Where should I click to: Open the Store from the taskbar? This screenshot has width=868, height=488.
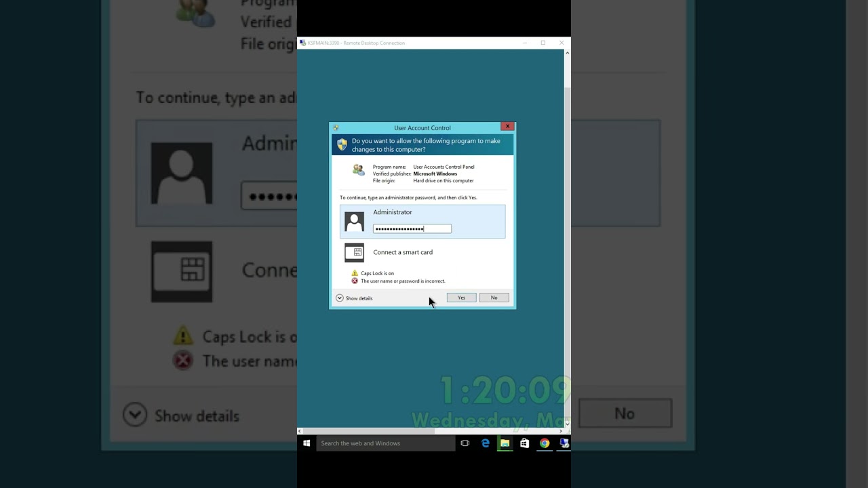point(525,443)
